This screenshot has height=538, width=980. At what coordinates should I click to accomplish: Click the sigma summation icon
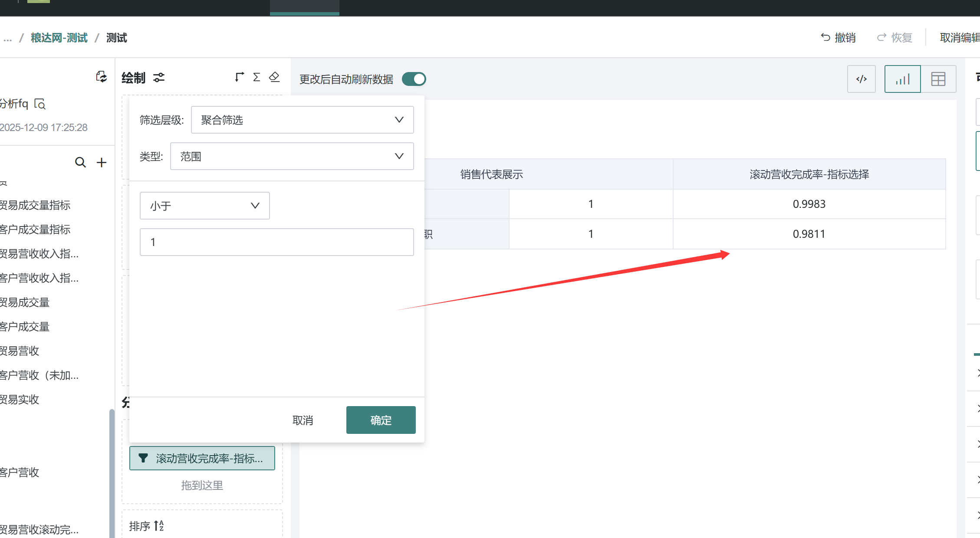(257, 77)
